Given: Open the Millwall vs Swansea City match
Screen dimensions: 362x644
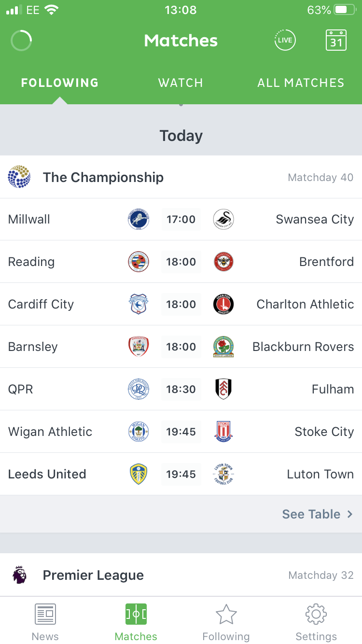Looking at the screenshot, I should [181, 219].
